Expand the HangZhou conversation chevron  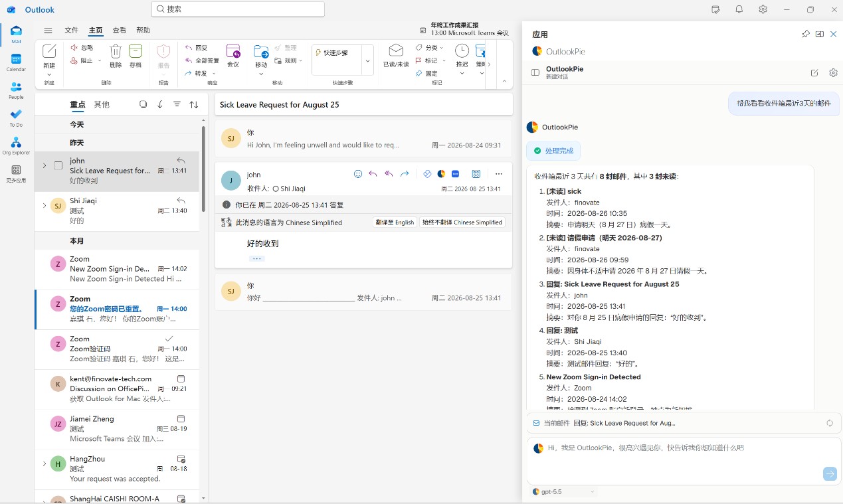(45, 463)
